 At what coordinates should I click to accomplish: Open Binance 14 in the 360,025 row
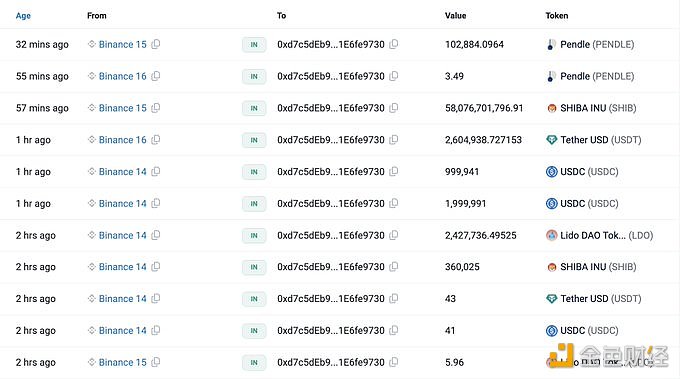click(x=123, y=267)
